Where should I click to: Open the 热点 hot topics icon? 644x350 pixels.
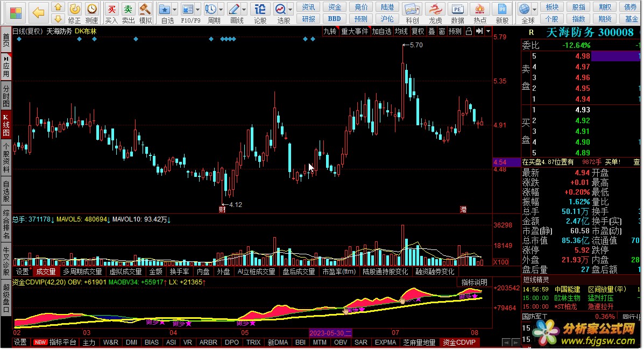pyautogui.click(x=480, y=13)
